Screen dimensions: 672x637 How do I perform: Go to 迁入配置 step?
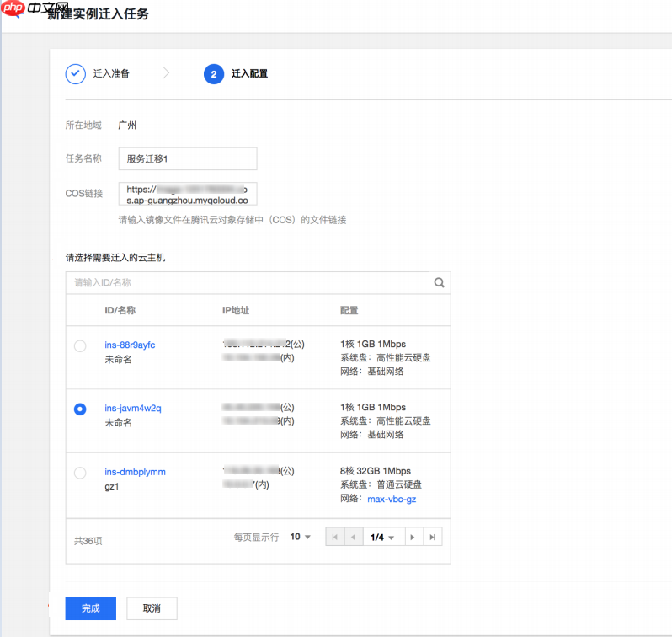pos(249,73)
